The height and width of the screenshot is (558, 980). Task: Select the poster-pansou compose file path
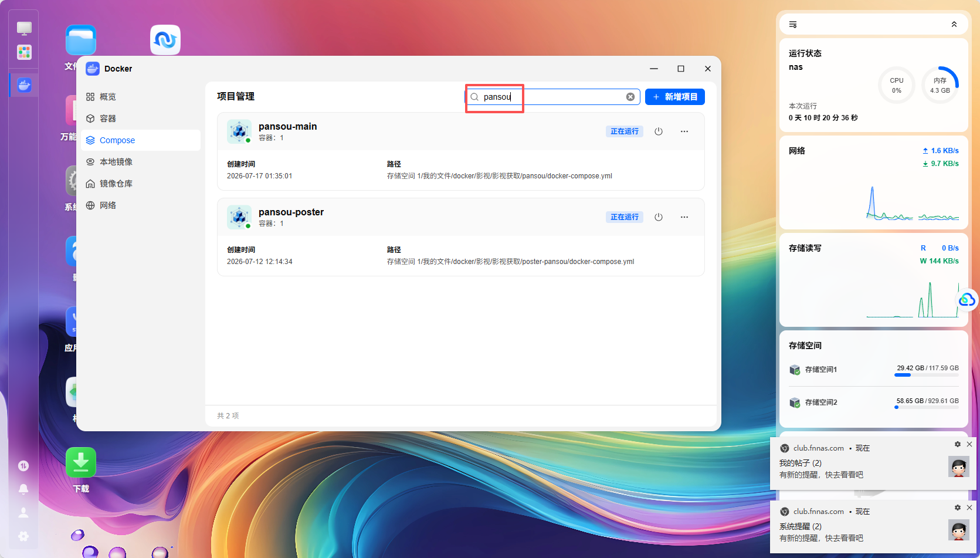point(511,262)
